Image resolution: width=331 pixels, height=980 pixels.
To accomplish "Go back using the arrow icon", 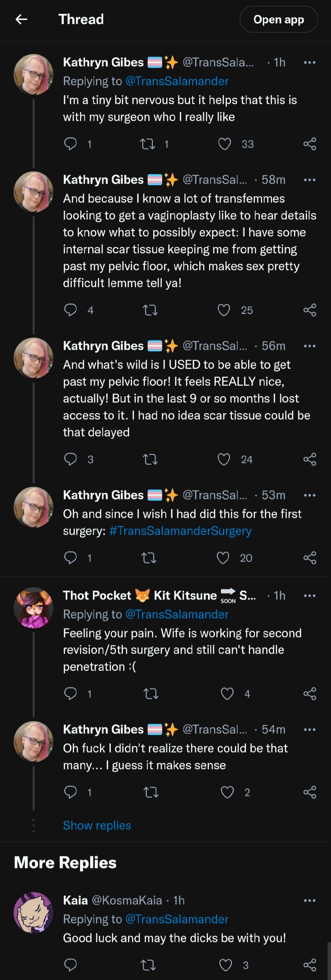I will (21, 19).
